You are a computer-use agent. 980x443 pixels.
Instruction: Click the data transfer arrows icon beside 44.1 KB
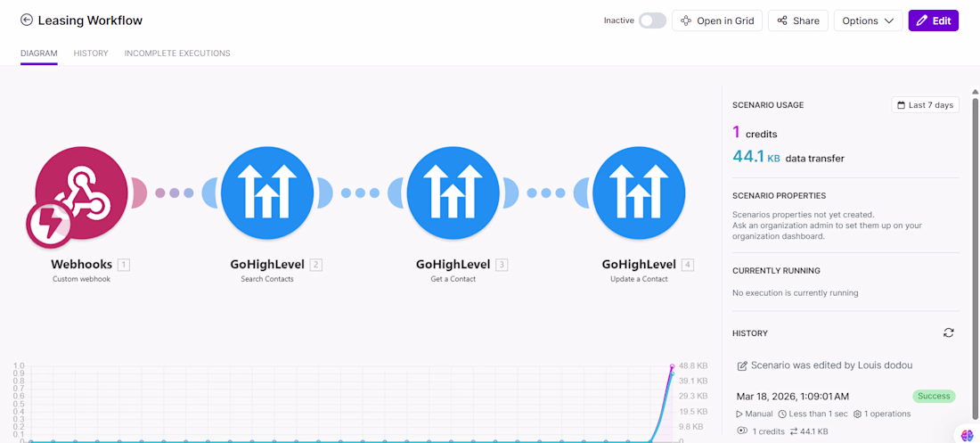[x=794, y=431]
